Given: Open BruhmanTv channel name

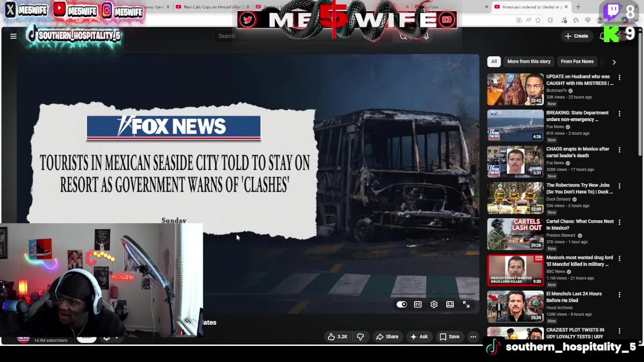Looking at the screenshot, I should [556, 90].
